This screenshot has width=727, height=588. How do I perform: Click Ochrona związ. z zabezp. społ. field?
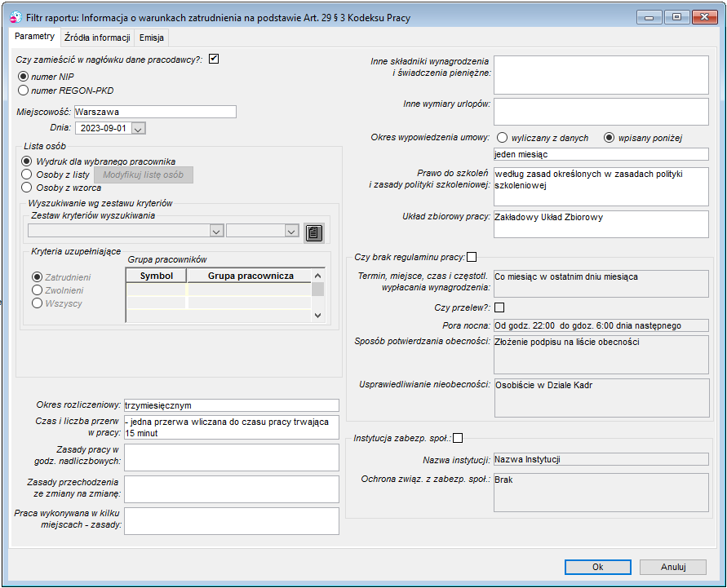(x=601, y=492)
